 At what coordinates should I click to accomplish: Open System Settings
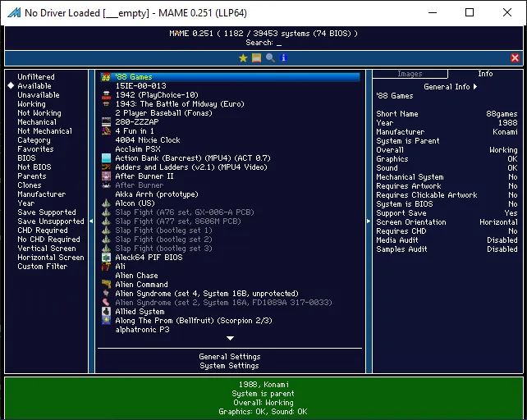pos(229,366)
